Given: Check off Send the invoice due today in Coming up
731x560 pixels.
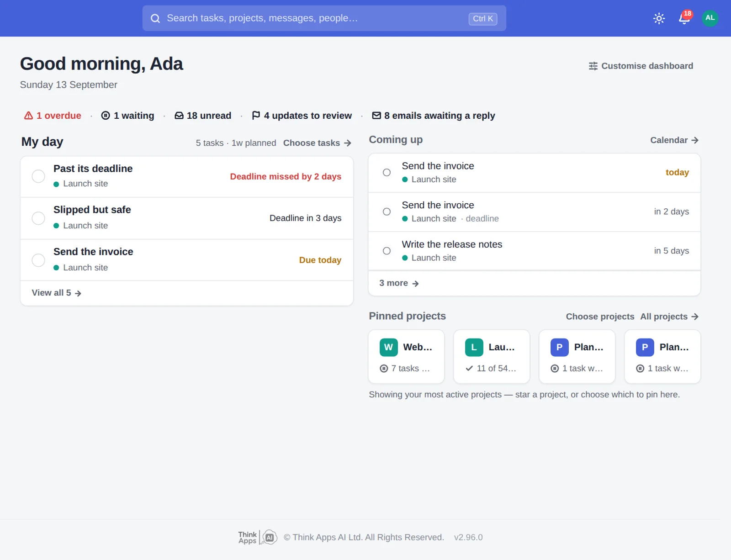Looking at the screenshot, I should click(x=387, y=173).
